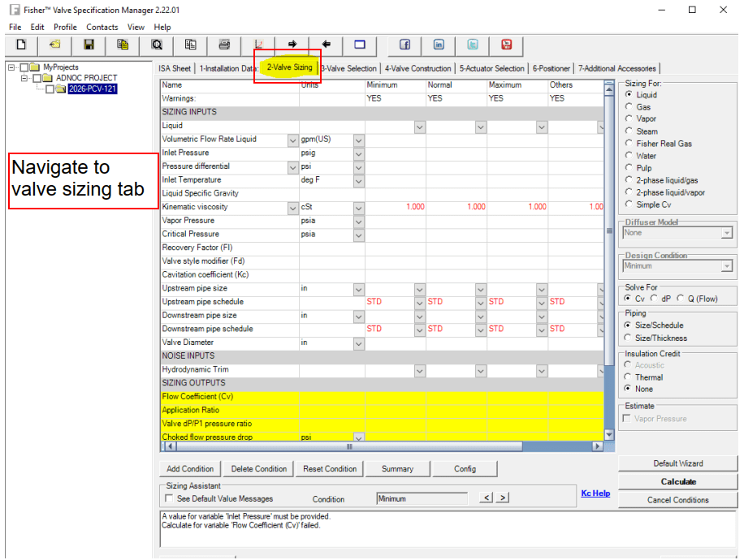Switch to 5-Actuator Selection tab
The image size is (744, 560).
coord(491,68)
